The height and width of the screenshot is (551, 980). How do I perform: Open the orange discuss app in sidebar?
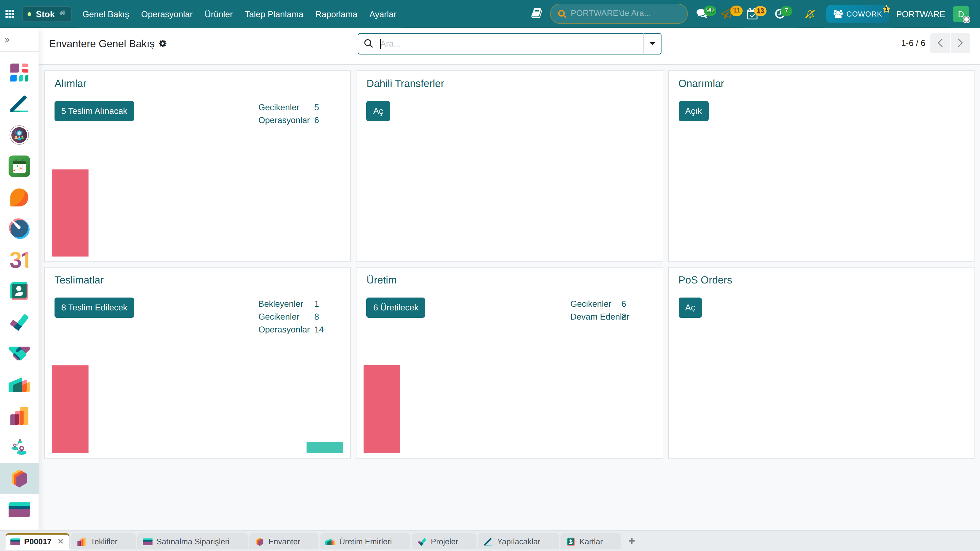click(19, 197)
